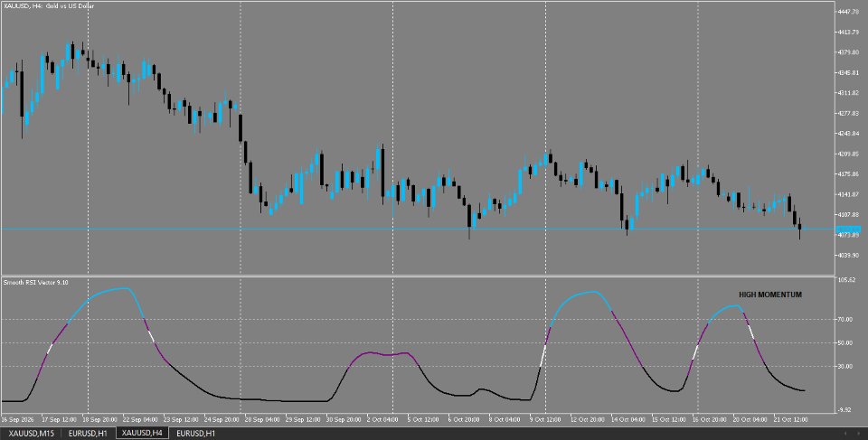The image size is (868, 440).
Task: Click the 4243.84 price axis label
Action: (x=849, y=134)
